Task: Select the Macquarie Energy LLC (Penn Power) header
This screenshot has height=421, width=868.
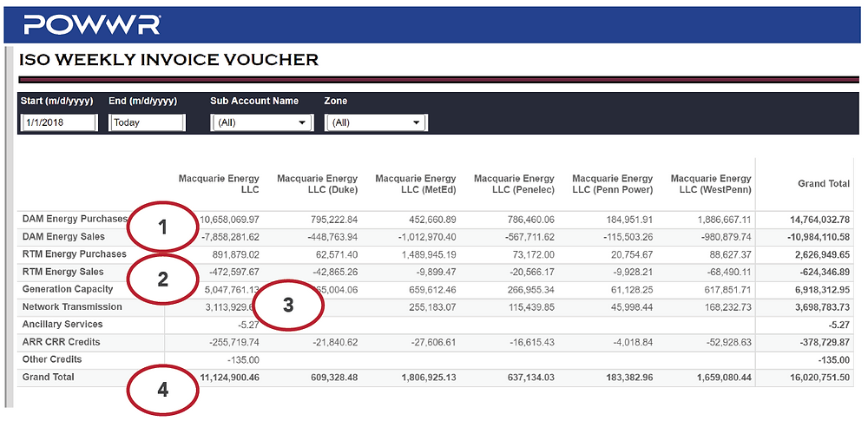Action: (612, 185)
